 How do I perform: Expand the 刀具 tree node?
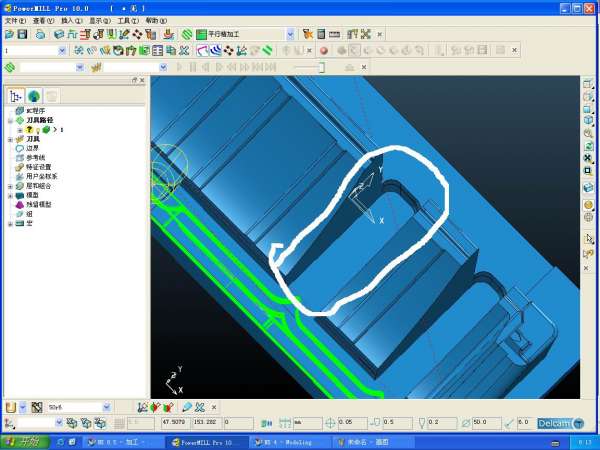click(x=9, y=139)
